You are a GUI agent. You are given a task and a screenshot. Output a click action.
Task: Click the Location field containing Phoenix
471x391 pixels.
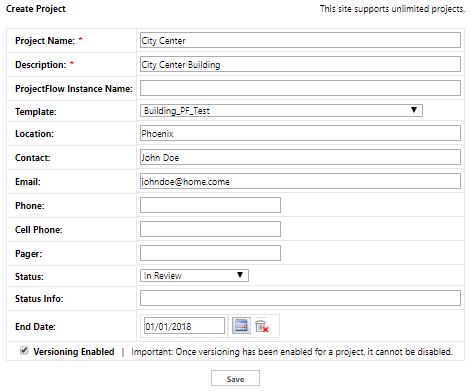pos(300,133)
